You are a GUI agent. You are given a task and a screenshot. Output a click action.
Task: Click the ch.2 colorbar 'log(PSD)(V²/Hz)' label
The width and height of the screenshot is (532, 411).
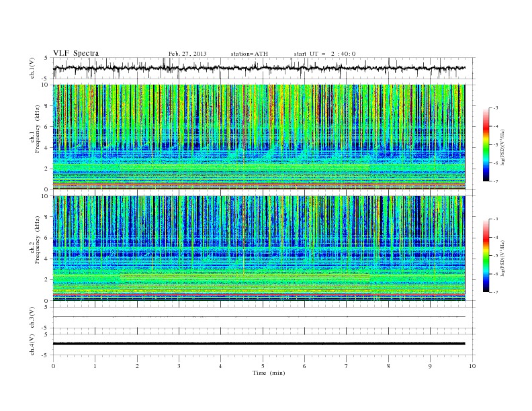pos(503,259)
